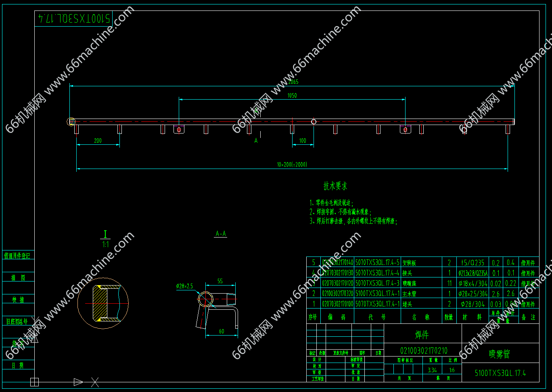Select the 10×200(=2000) dimension text
This screenshot has width=552, height=392.
click(292, 165)
